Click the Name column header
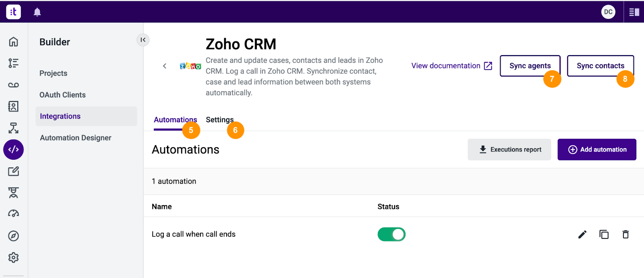 coord(162,207)
